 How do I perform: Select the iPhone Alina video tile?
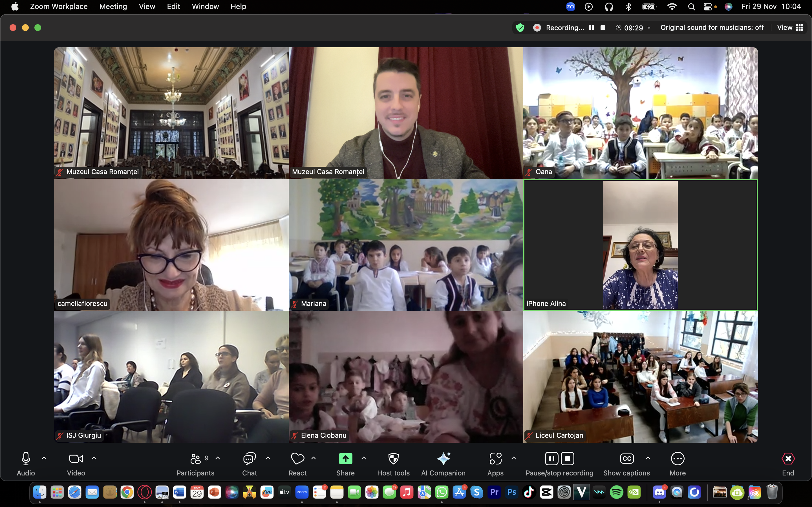click(640, 245)
